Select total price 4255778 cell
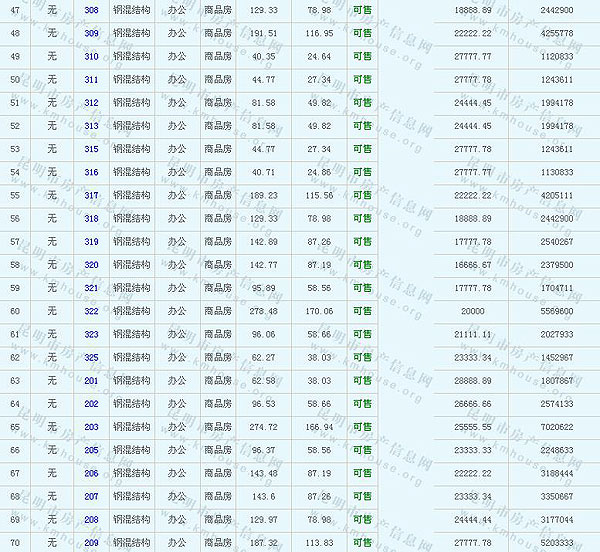This screenshot has height=552, width=600. [x=556, y=33]
